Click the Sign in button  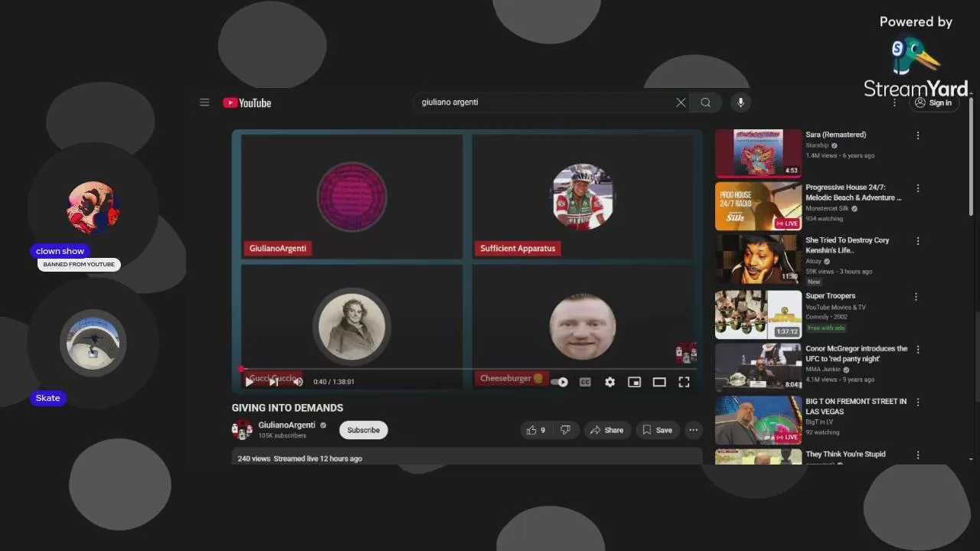pos(934,103)
